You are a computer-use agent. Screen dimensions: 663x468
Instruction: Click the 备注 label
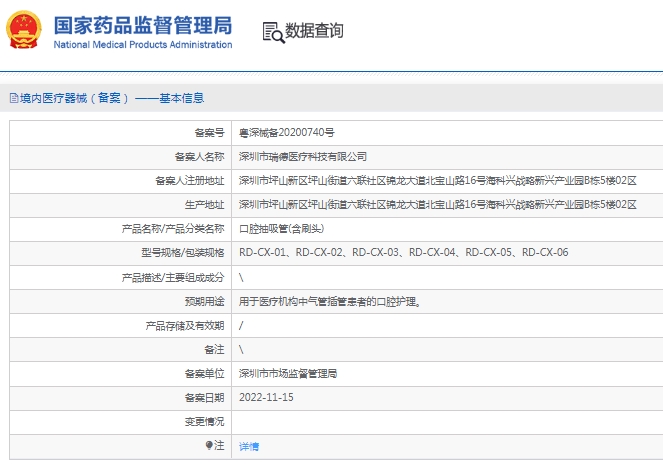pos(214,350)
